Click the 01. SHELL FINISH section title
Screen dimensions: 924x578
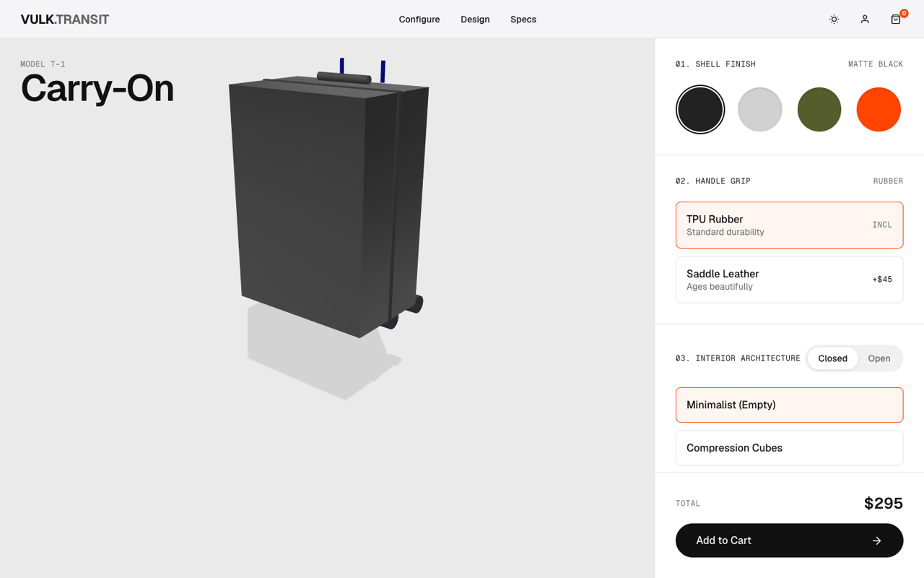[x=715, y=64]
